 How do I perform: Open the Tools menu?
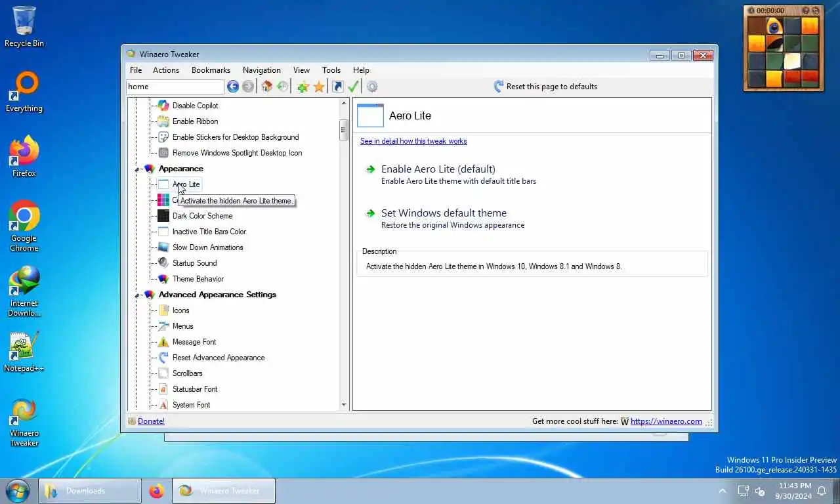pyautogui.click(x=331, y=70)
